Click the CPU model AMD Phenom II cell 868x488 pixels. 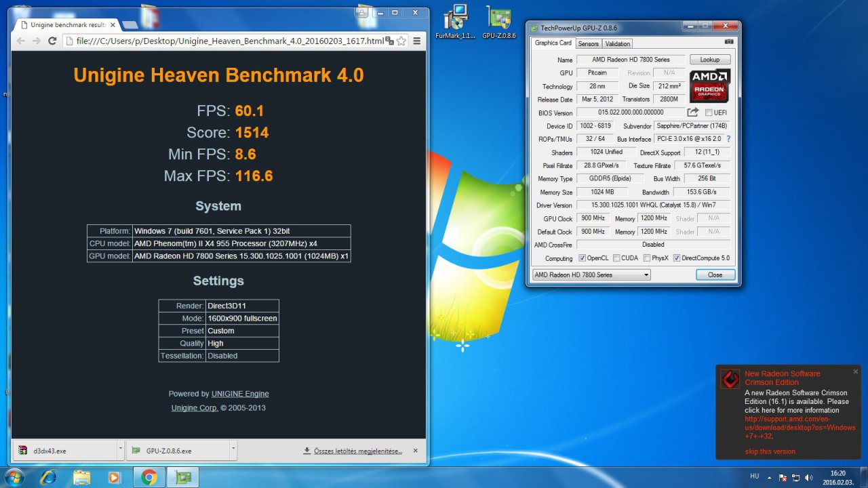click(x=241, y=243)
